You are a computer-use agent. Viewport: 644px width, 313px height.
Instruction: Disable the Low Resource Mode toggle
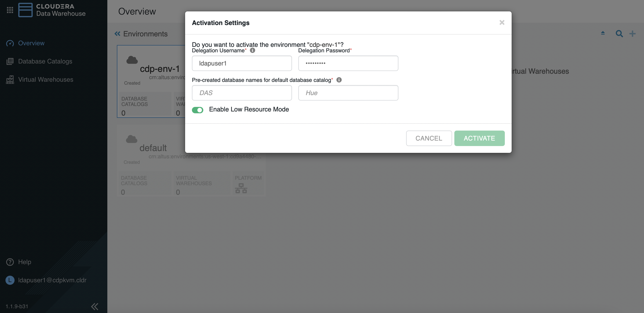pos(198,110)
